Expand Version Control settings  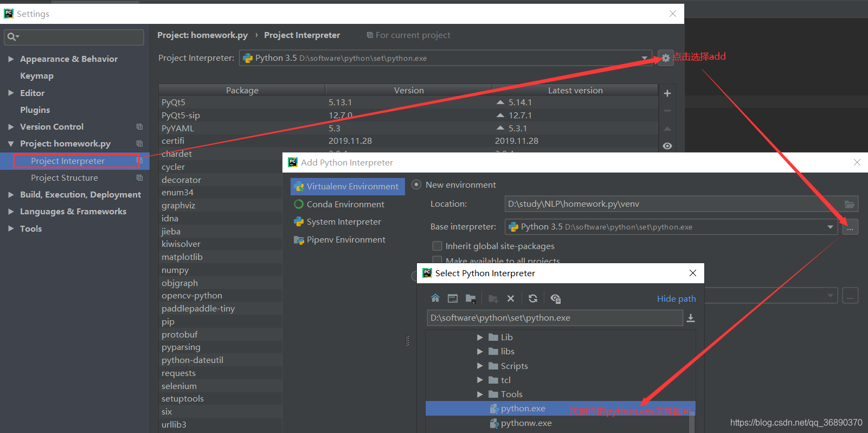(11, 126)
